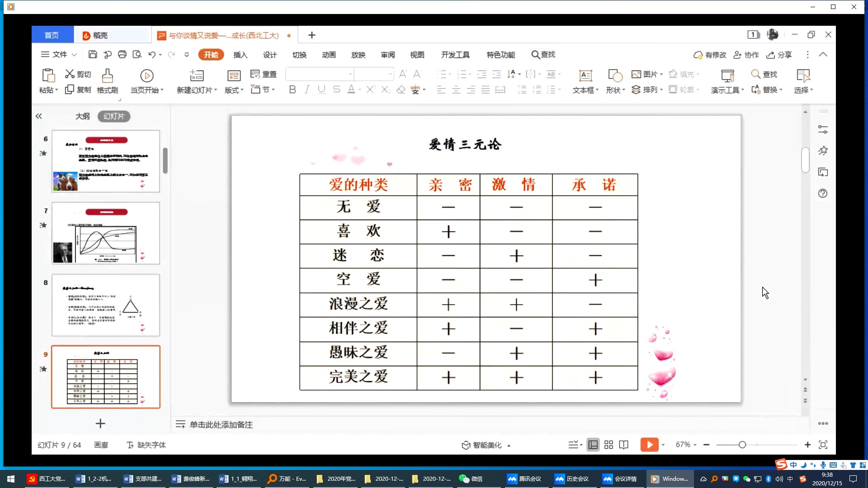Toggle Underline text formatting
868x488 pixels.
[x=321, y=89]
